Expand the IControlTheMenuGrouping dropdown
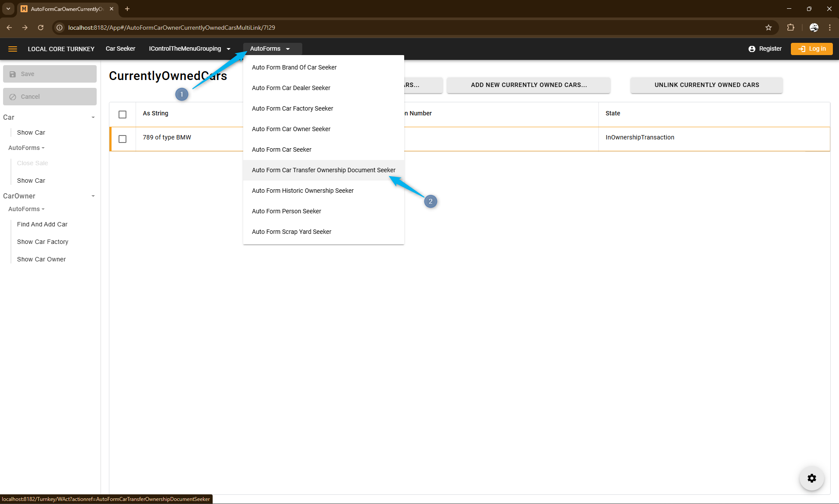Screen dimensions: 839x504 click(189, 49)
